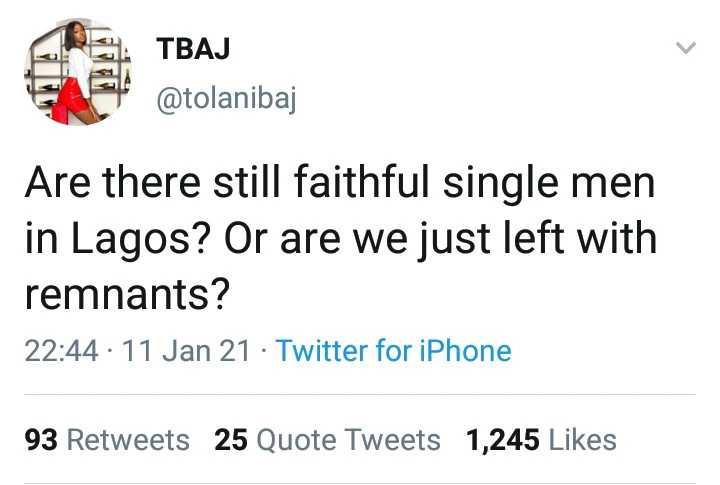Click the likes count number 1,245
This screenshot has height=485, width=720.
tap(502, 440)
